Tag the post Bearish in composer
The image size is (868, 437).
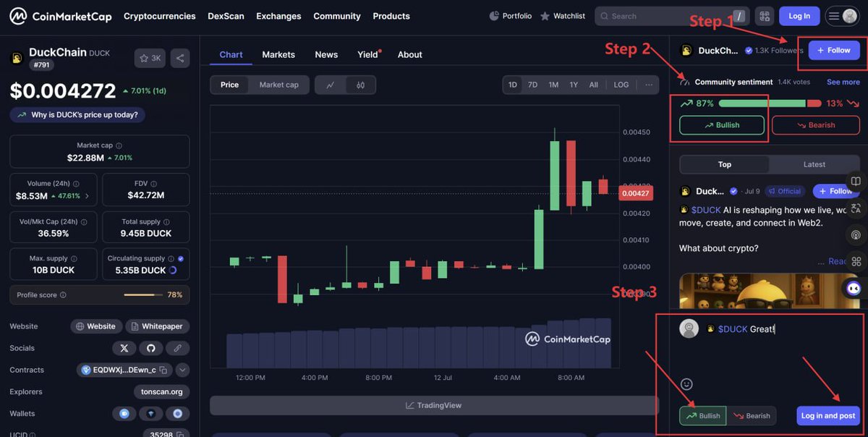click(x=752, y=415)
